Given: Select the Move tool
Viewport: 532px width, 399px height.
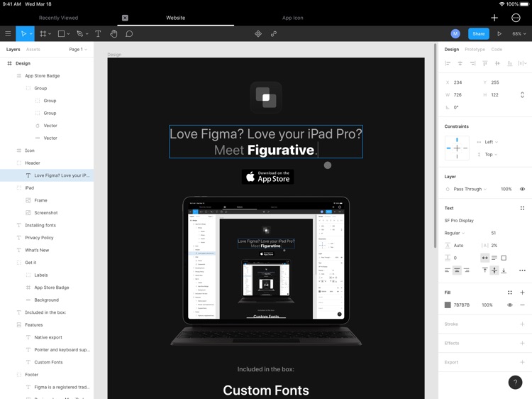Looking at the screenshot, I should (x=23, y=33).
